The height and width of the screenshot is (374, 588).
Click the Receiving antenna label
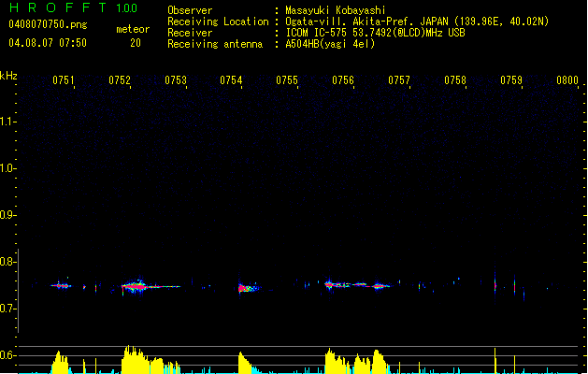215,44
